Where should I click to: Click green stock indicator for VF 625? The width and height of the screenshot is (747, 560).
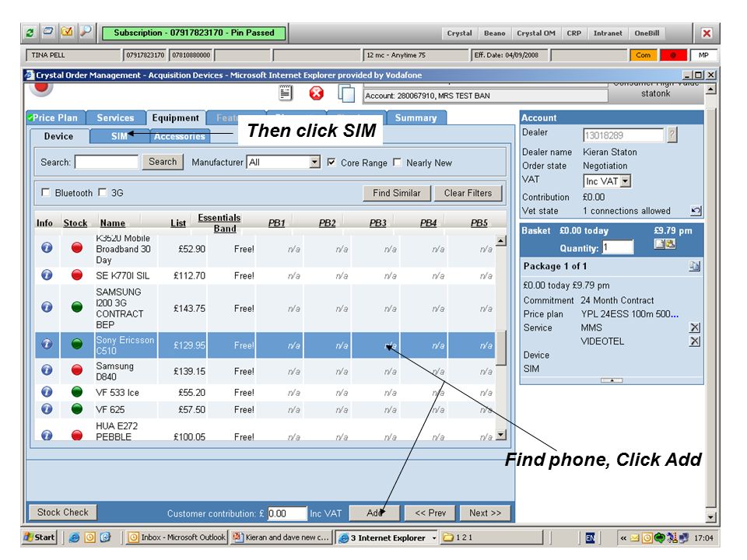(x=77, y=408)
